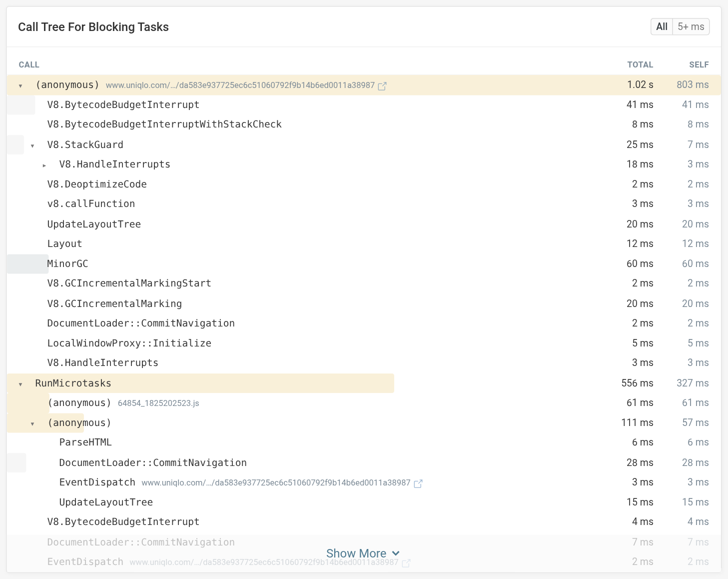Select the V8.GCIncrementalMarking 20 ms row

point(364,303)
